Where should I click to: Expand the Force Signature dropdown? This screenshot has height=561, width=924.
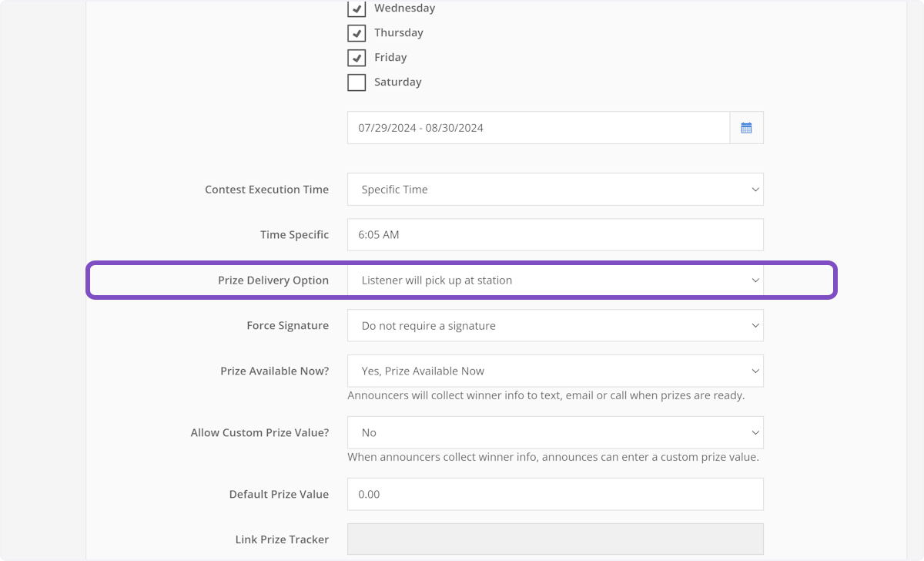point(554,325)
